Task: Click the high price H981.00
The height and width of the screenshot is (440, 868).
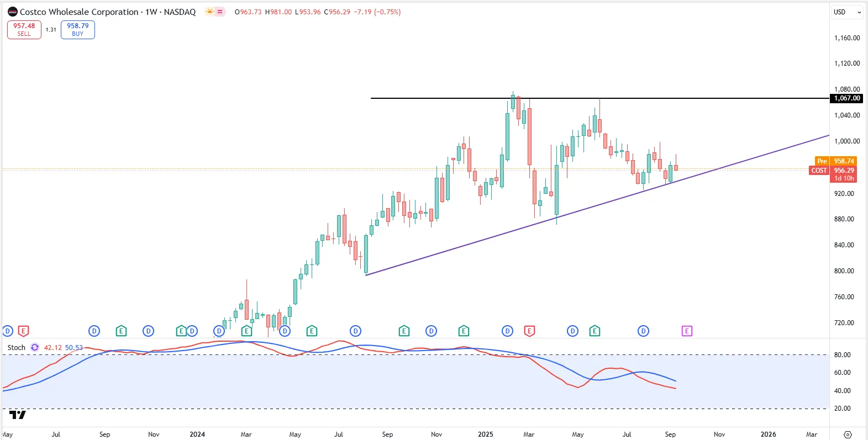Action: click(x=278, y=12)
